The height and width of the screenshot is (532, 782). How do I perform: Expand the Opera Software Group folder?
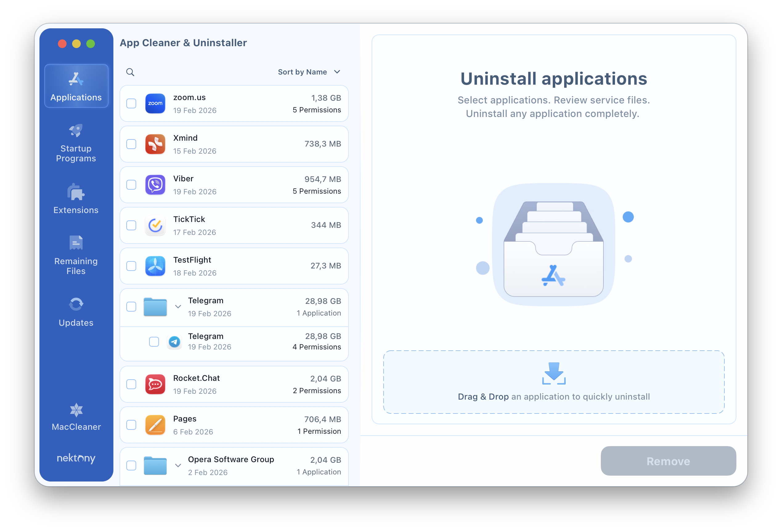(178, 465)
